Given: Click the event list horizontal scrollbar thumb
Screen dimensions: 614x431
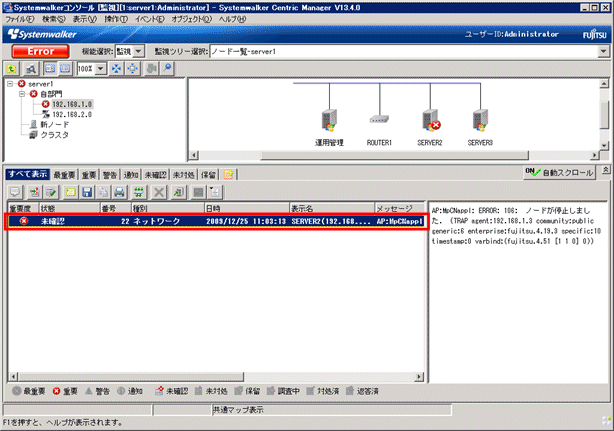Looking at the screenshot, I should [131, 377].
